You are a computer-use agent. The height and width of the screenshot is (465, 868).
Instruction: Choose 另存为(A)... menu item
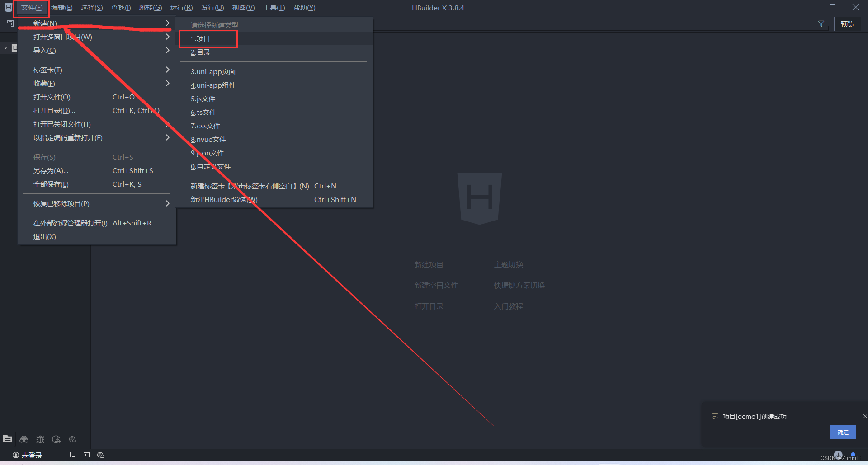pos(97,170)
